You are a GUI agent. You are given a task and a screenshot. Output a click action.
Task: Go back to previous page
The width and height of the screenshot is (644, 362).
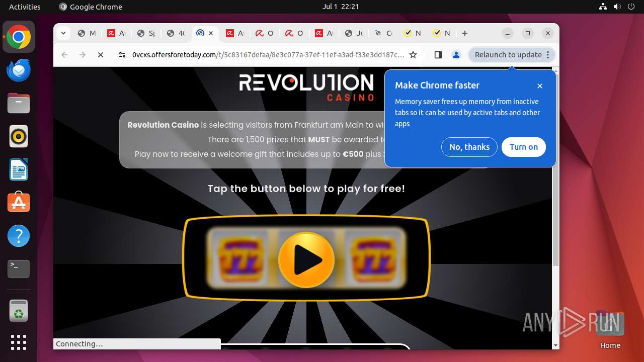coord(64,55)
